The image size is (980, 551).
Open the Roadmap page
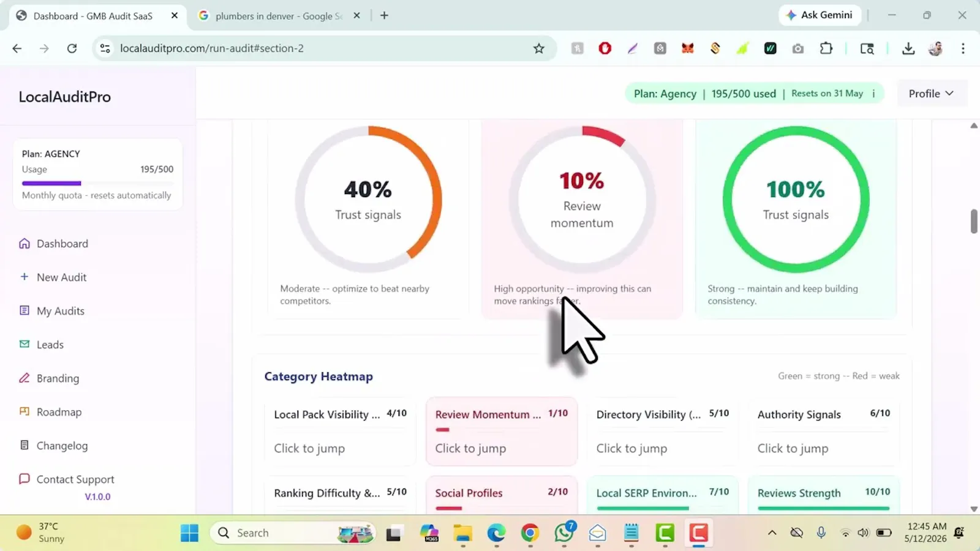[50, 412]
